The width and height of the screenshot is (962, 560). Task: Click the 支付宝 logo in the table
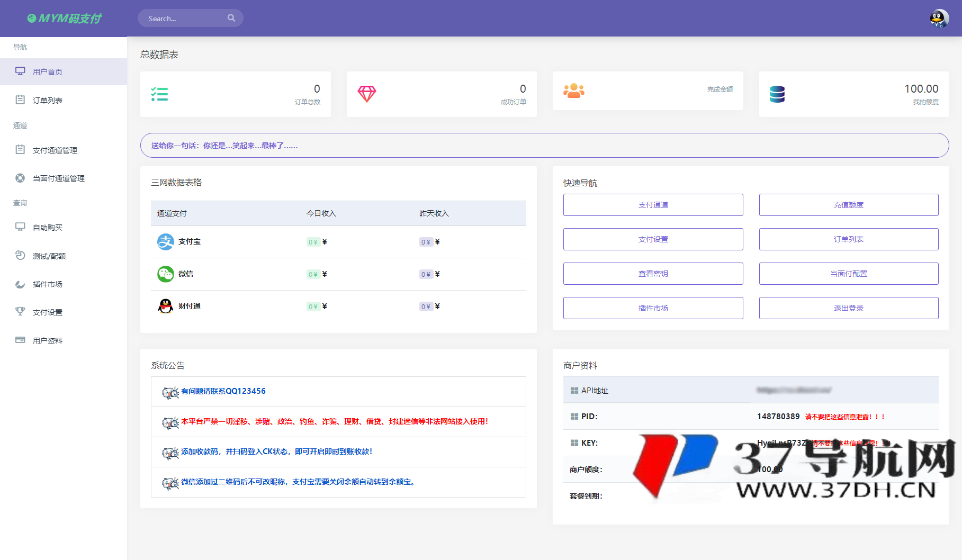point(165,242)
